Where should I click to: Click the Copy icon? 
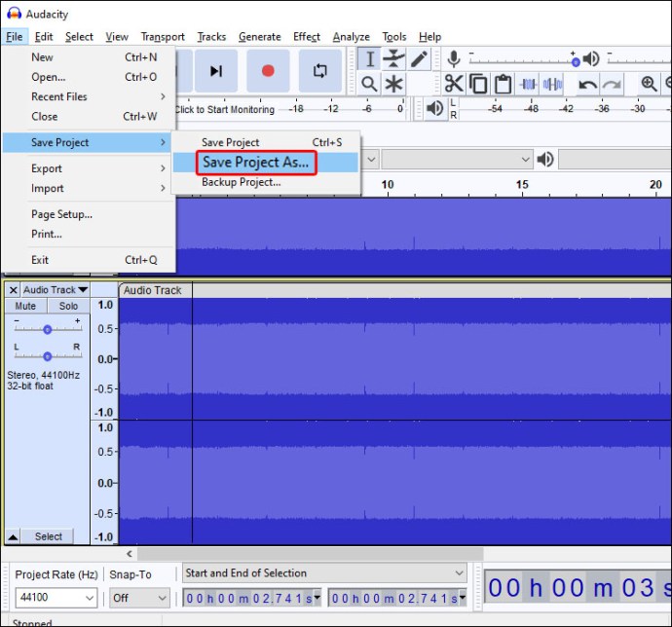tap(478, 84)
